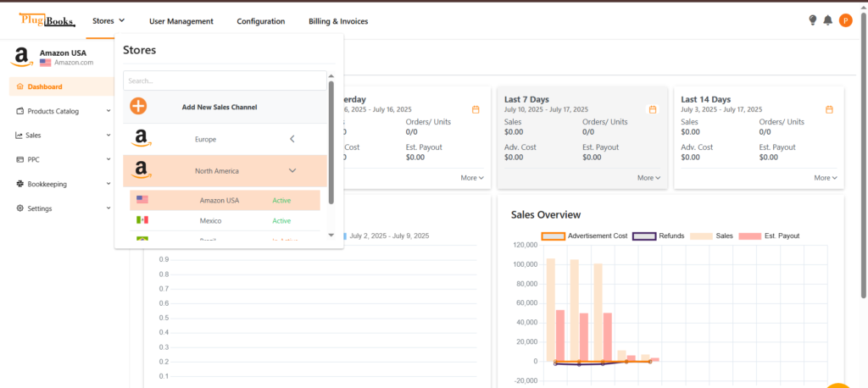The image size is (868, 388).
Task: Open the notifications bell
Action: point(827,20)
